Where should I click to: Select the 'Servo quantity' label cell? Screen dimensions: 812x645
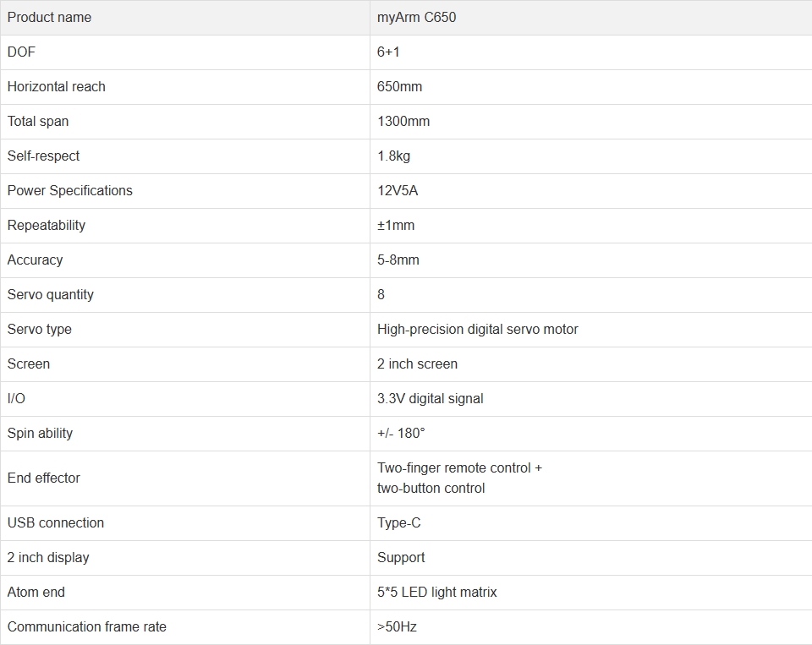(x=185, y=295)
